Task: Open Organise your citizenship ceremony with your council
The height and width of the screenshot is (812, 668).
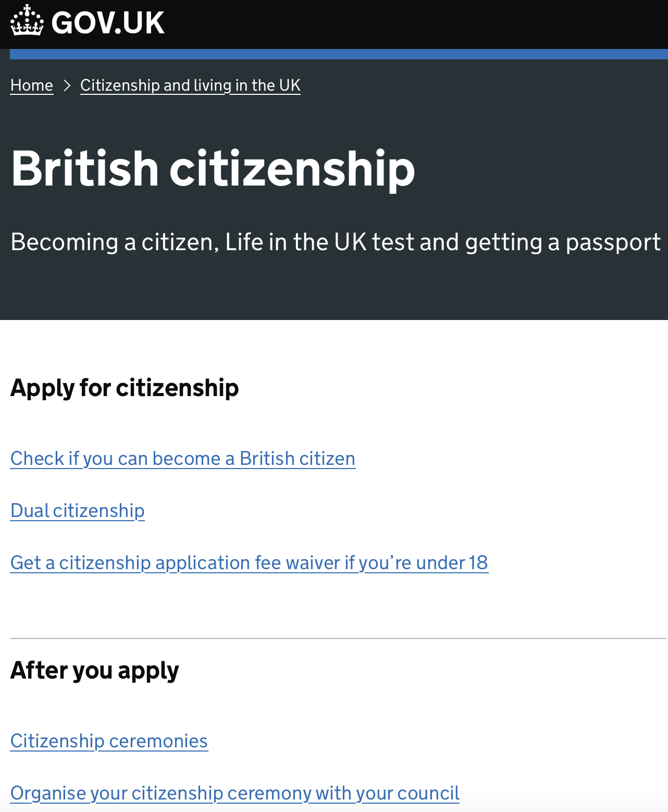Action: coord(235,793)
